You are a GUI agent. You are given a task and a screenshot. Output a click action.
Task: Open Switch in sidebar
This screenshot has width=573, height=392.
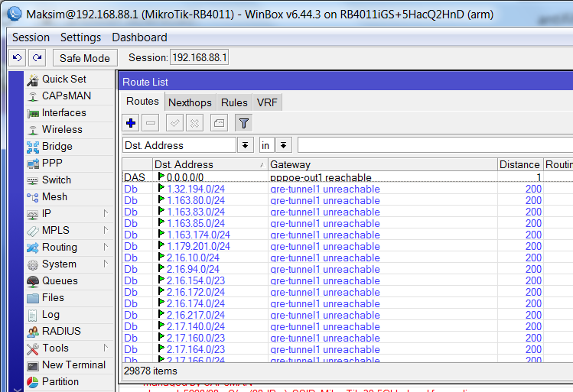click(70, 180)
